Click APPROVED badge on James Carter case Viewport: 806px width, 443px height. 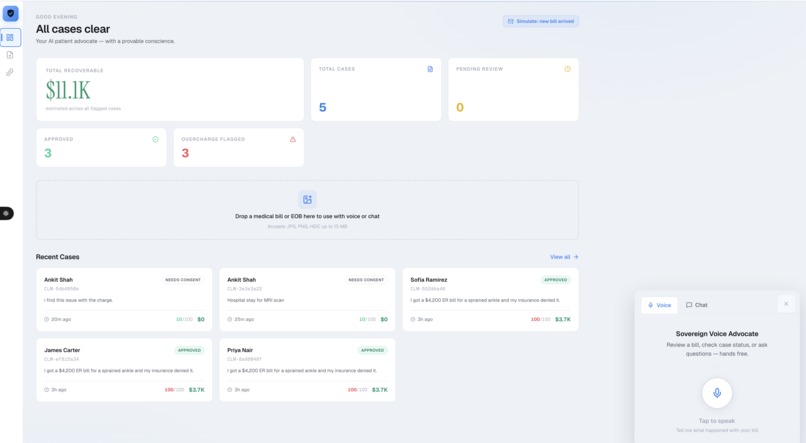[189, 350]
